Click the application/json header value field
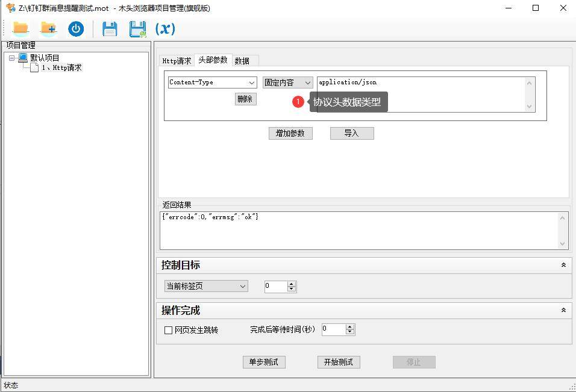 coord(421,93)
